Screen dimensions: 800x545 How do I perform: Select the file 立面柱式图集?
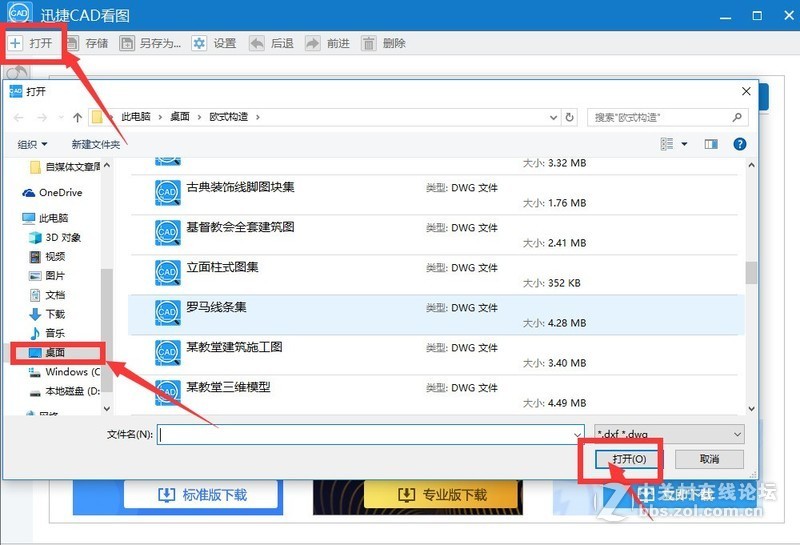(x=434, y=275)
